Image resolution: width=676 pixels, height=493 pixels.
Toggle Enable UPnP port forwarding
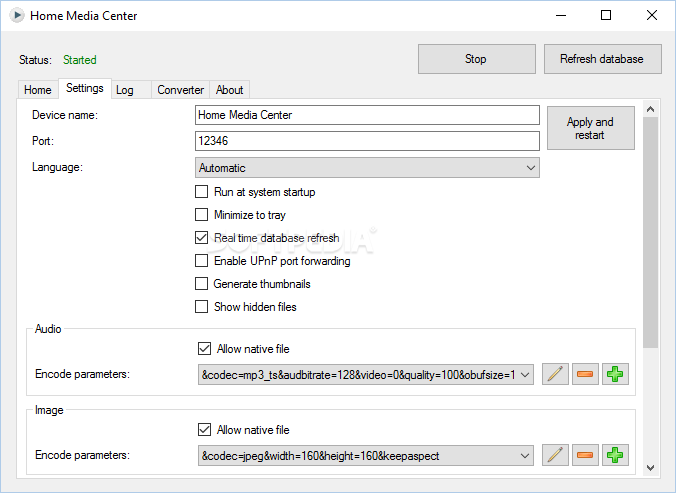(202, 261)
